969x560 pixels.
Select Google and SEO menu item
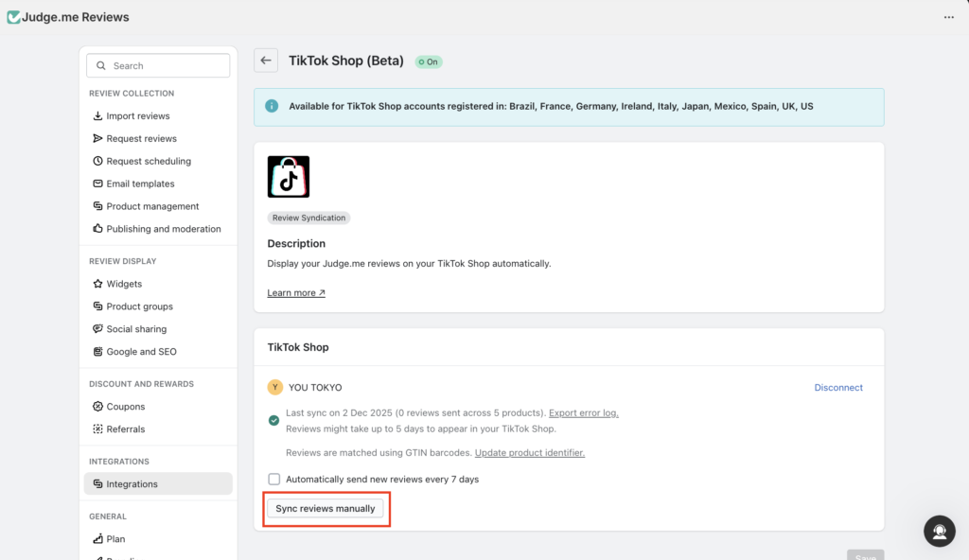click(141, 352)
